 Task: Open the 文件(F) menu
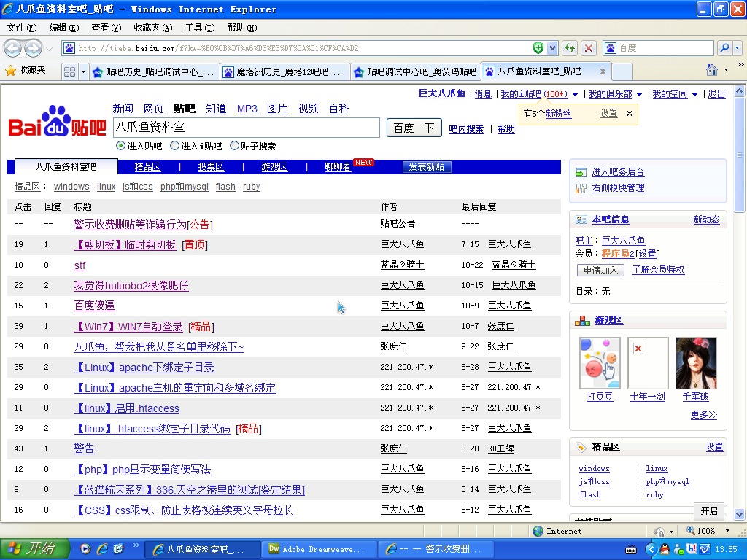coord(22,28)
